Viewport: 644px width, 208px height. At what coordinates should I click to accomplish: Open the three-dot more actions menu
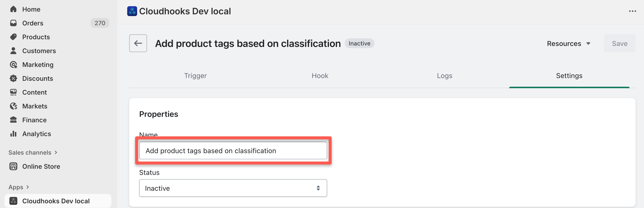(632, 11)
